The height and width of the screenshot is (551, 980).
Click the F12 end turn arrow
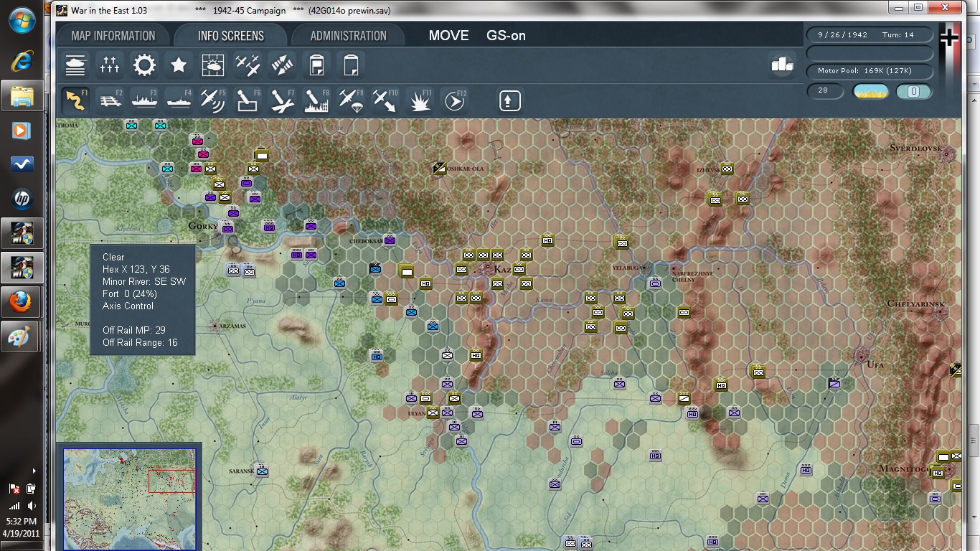[x=454, y=100]
